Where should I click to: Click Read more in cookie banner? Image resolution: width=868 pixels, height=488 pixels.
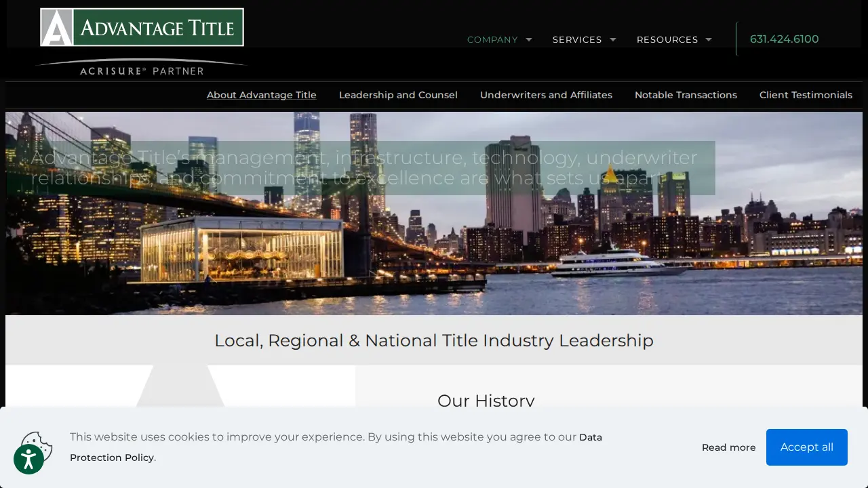click(729, 447)
